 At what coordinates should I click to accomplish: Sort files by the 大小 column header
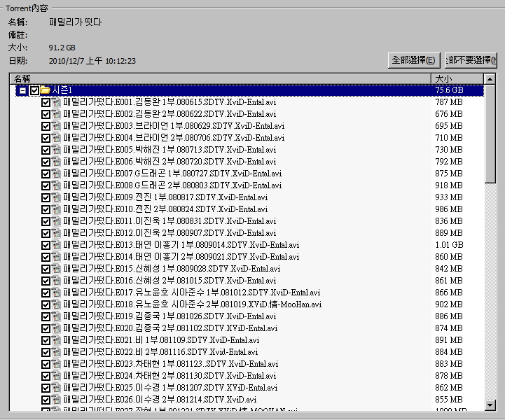point(457,79)
